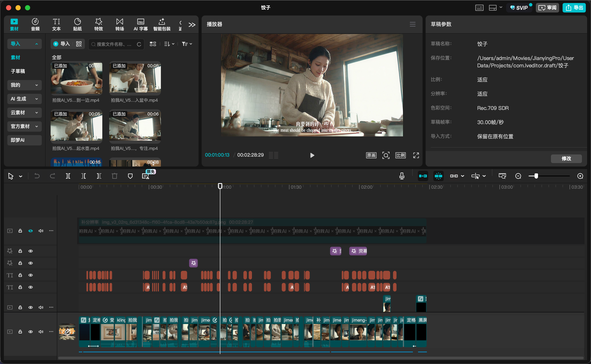Click the fullscreen expand icon in the player

[x=416, y=155]
